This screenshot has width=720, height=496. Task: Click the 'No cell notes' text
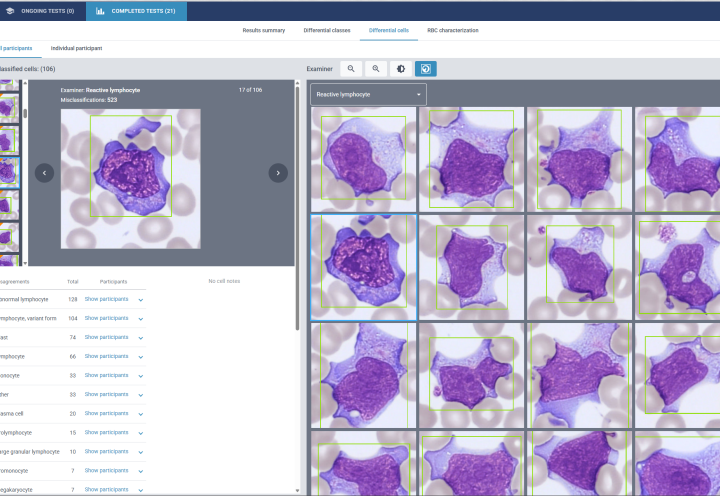[x=224, y=281]
